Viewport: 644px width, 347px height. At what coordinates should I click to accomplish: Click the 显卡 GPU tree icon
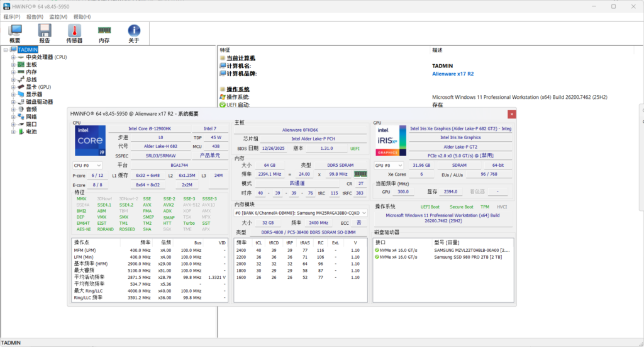coord(21,87)
